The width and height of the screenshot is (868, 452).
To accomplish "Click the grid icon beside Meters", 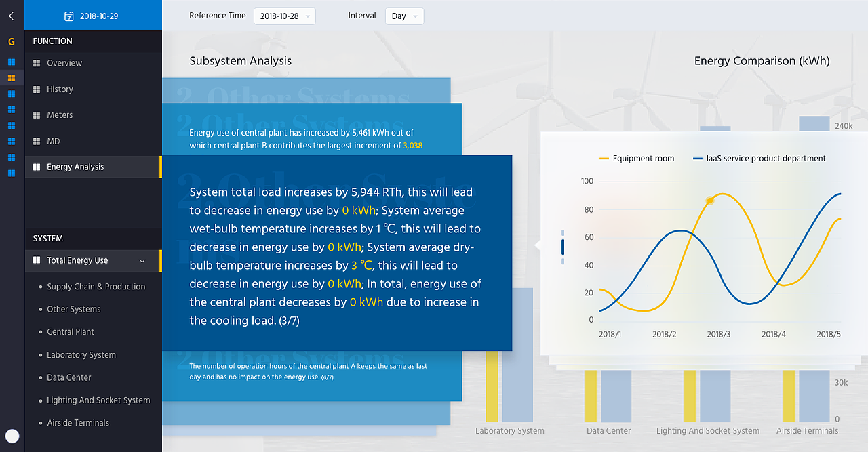I will click(x=37, y=115).
